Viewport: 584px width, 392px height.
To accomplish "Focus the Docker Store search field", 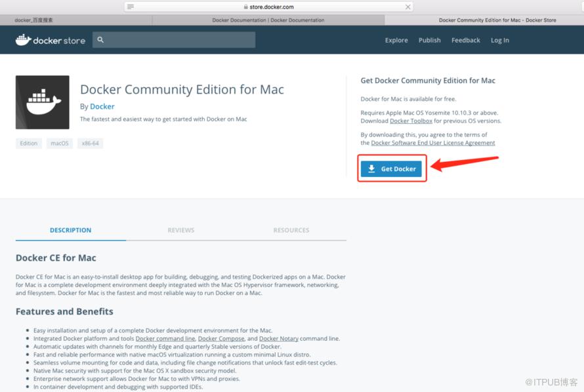I will coord(174,40).
